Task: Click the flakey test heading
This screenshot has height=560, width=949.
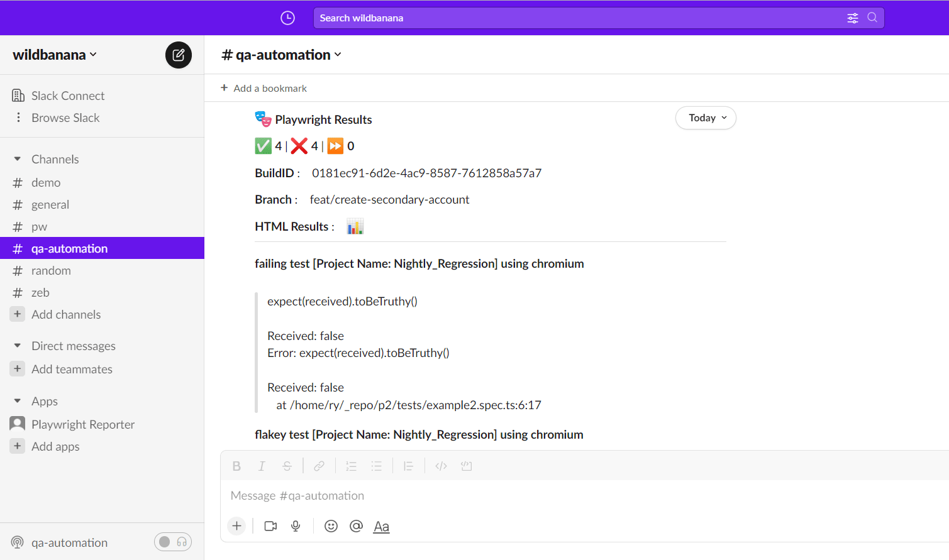Action: coord(419,434)
